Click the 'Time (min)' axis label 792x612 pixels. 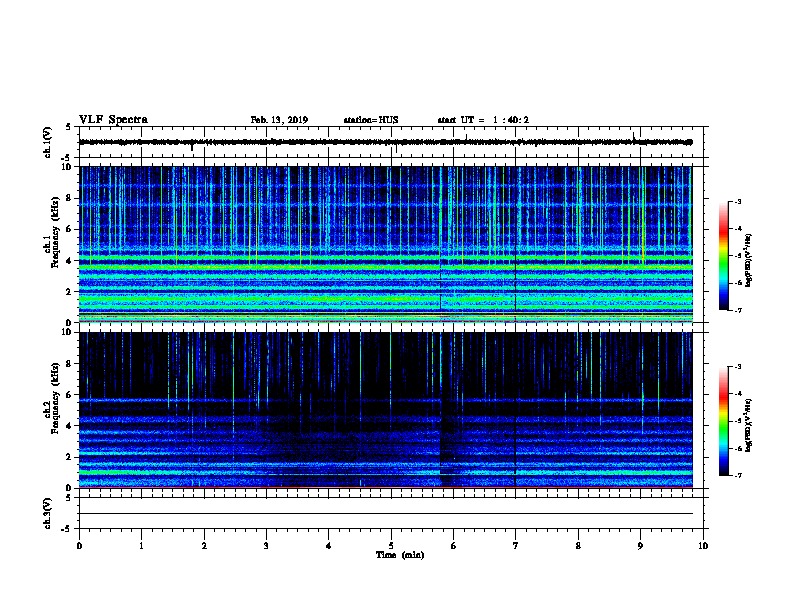click(x=400, y=555)
